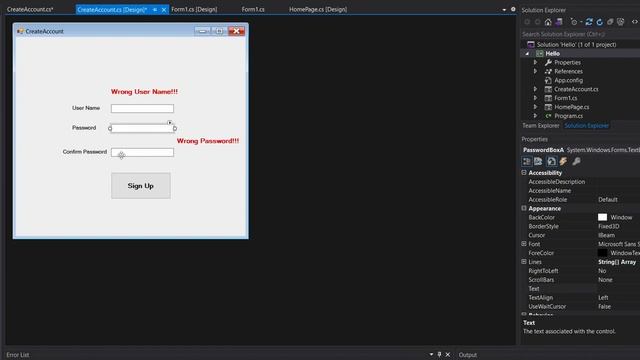Select the Solution Explorer bottom tab
Viewport: 640px width, 360px height.
click(x=587, y=126)
